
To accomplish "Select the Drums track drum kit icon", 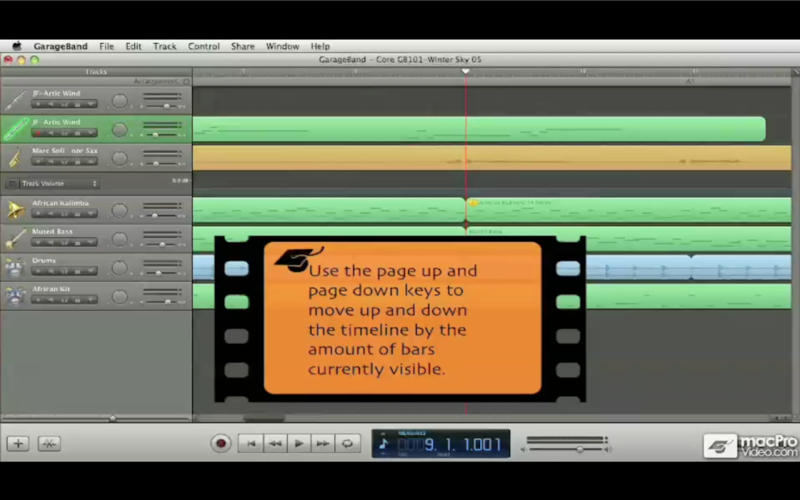I will (x=15, y=267).
